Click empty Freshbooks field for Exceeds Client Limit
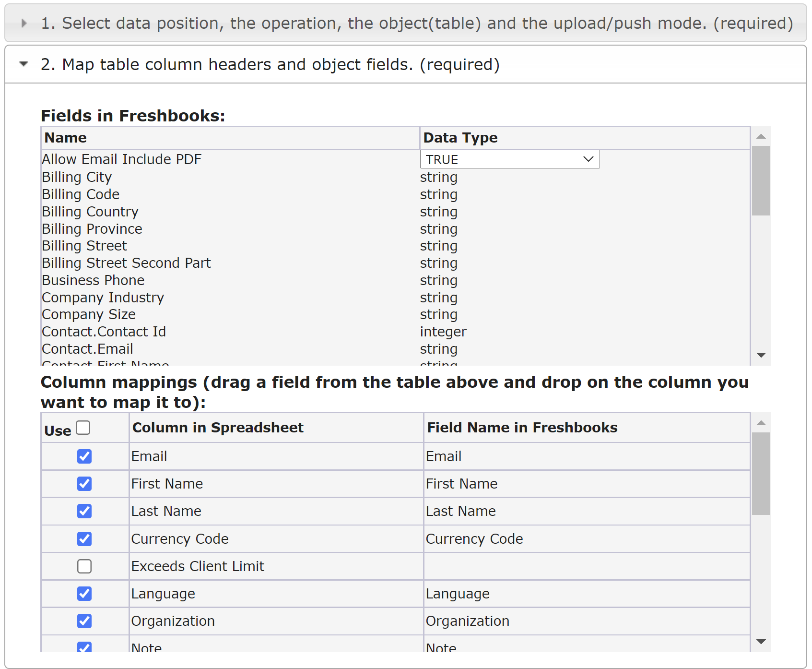 (x=587, y=566)
